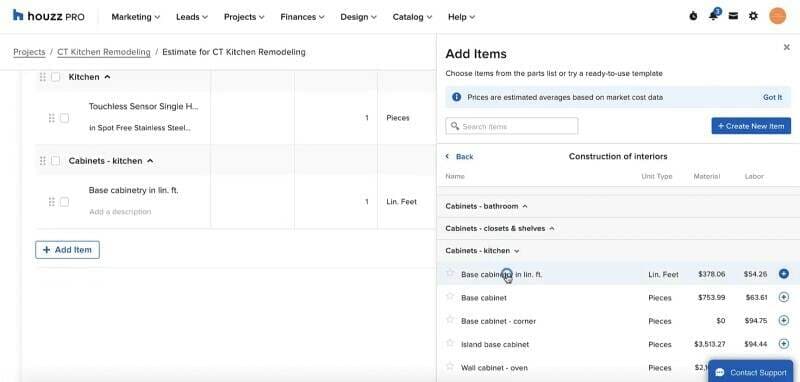Viewport: 800px width, 382px height.
Task: Go to Projects breadcrumb link
Action: coord(29,52)
